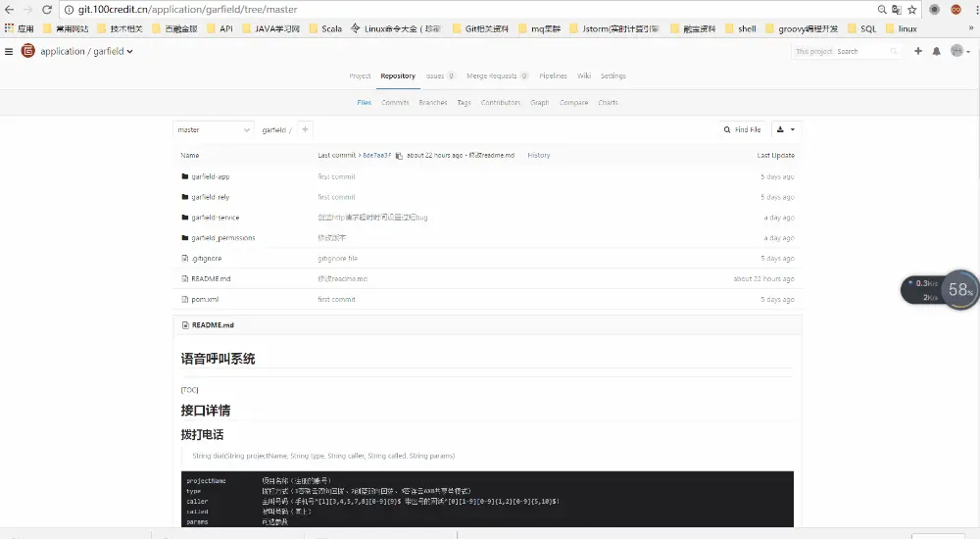
Task: Open the .gitignore file
Action: tap(206, 259)
